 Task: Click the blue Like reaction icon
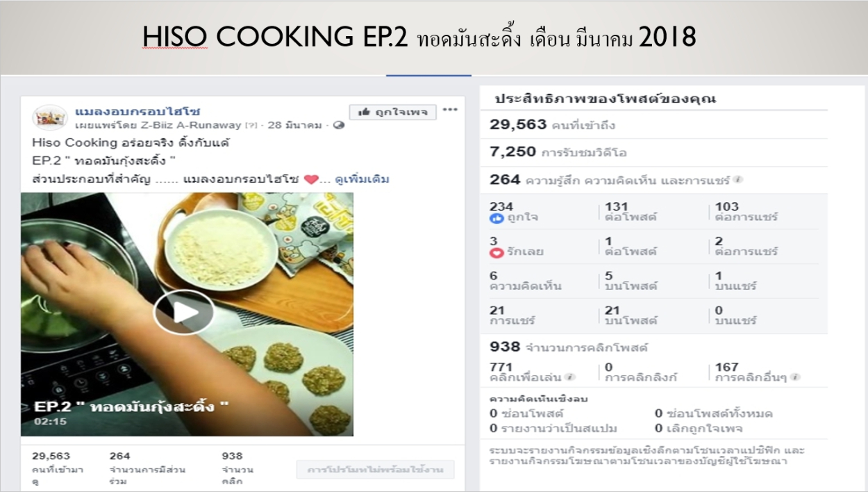pyautogui.click(x=496, y=218)
